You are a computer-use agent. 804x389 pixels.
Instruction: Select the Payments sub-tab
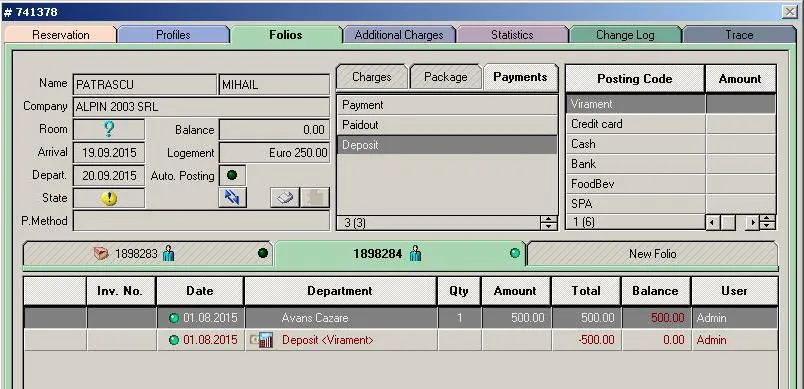pyautogui.click(x=520, y=77)
